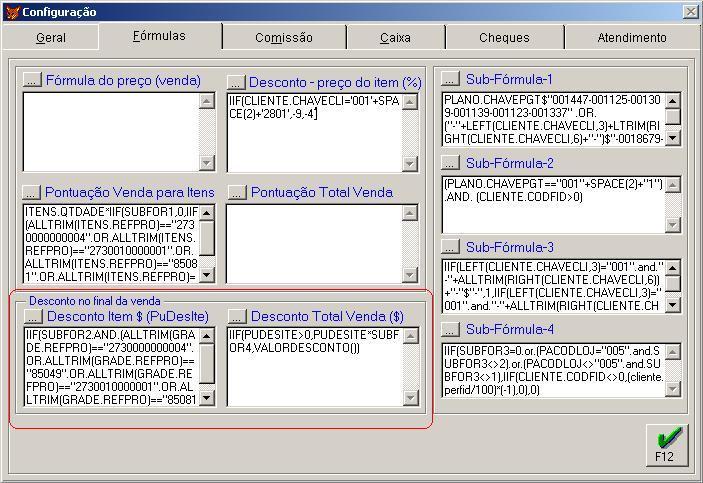703x483 pixels.
Task: Scrollbar thumb in Sub-Fórmula-1 box
Action: pyautogui.click(x=673, y=117)
